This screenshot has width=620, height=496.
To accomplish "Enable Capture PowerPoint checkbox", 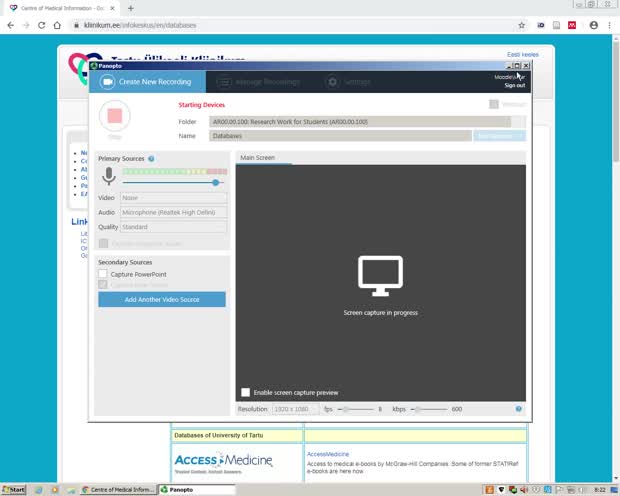I will [103, 274].
